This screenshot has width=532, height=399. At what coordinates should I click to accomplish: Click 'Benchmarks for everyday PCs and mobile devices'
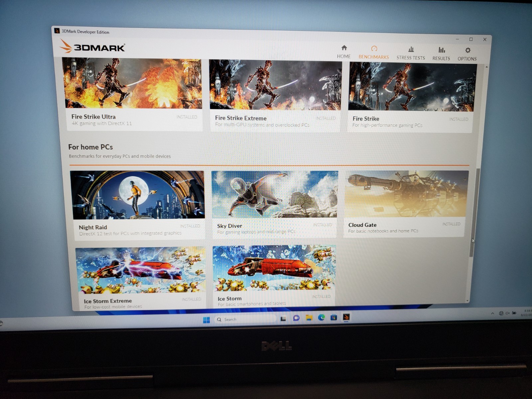120,156
